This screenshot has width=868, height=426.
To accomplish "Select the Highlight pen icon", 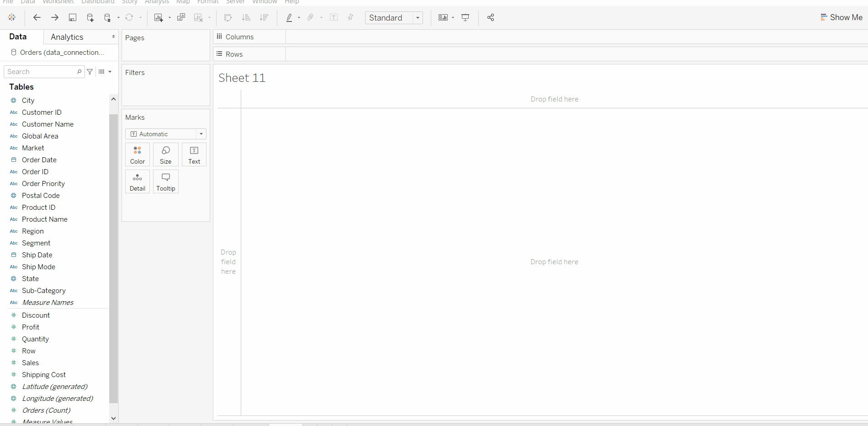I will pos(291,17).
